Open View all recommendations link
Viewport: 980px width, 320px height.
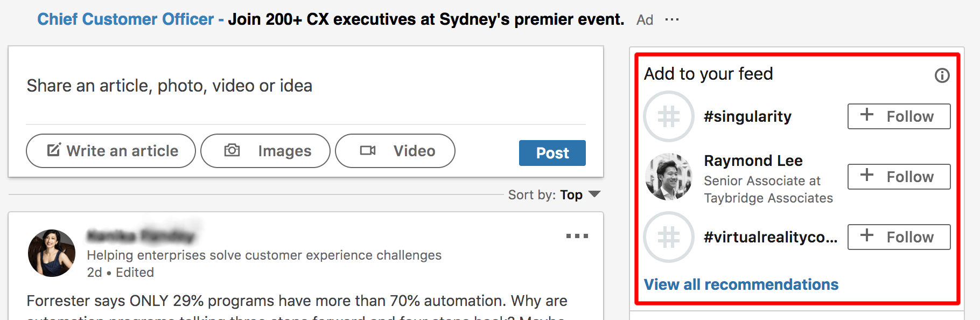741,284
